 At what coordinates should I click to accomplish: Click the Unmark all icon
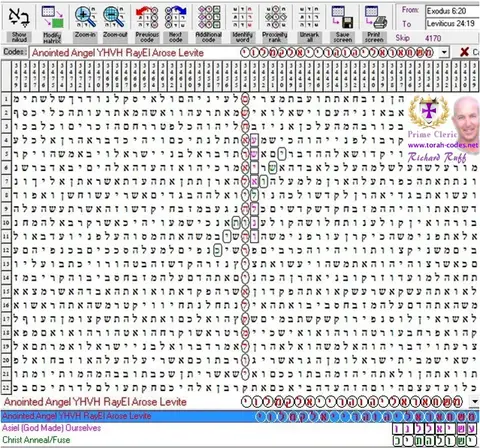point(309,17)
